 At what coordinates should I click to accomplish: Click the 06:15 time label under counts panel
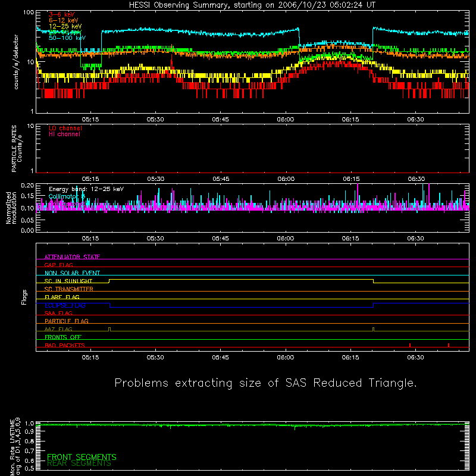click(350, 120)
